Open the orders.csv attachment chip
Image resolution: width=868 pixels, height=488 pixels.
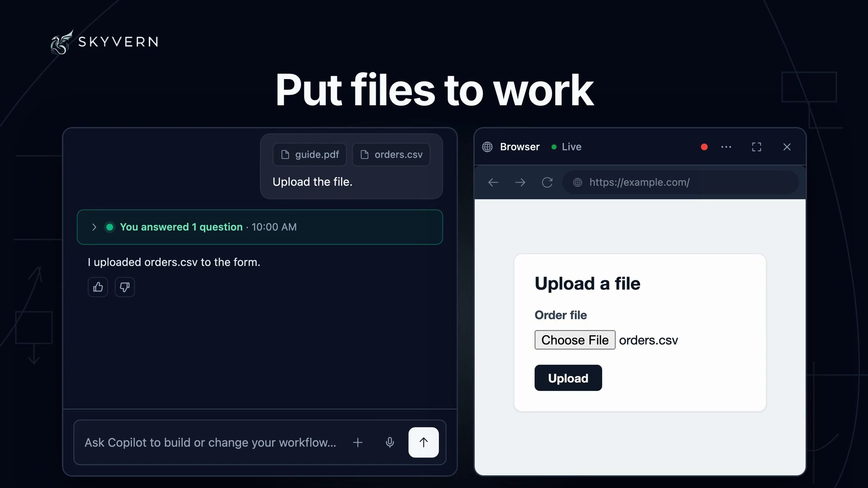(391, 155)
